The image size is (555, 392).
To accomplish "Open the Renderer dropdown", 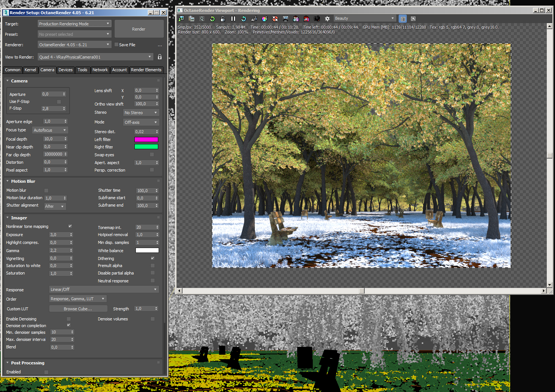I will pyautogui.click(x=75, y=45).
